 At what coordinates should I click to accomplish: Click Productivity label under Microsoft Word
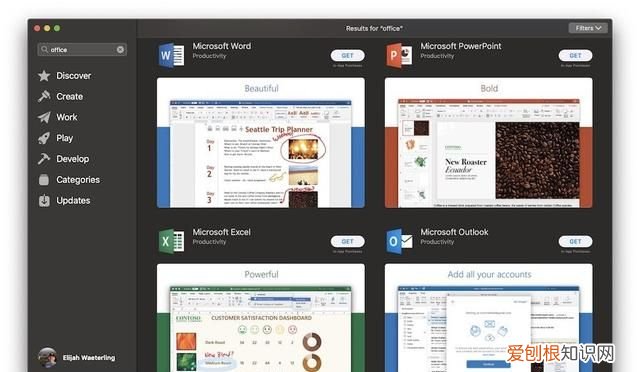coord(209,56)
